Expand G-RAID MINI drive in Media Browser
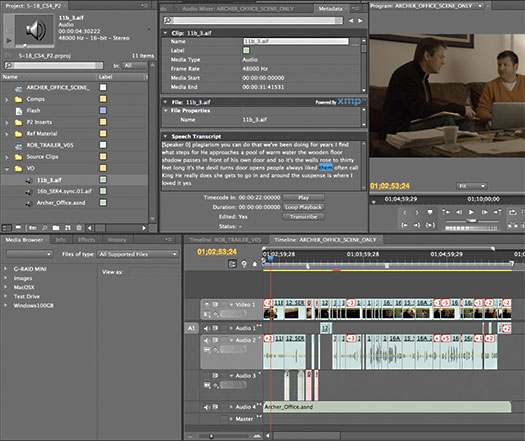525x441 pixels. click(x=6, y=269)
